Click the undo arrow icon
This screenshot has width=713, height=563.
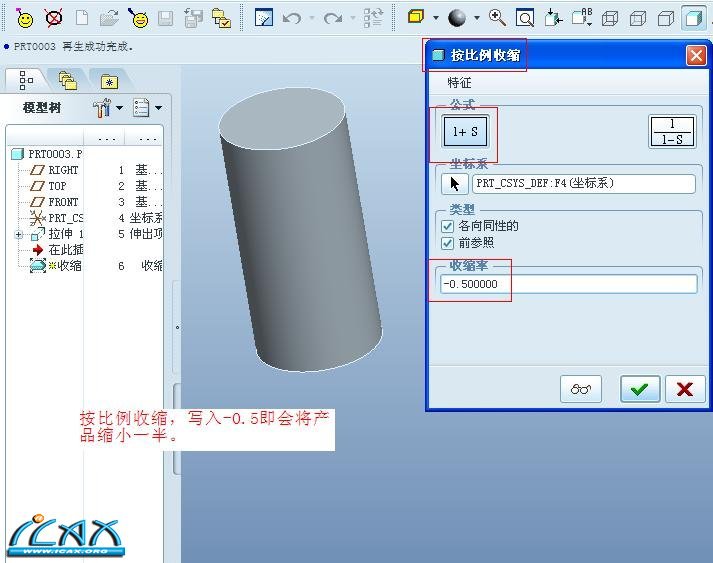click(292, 17)
